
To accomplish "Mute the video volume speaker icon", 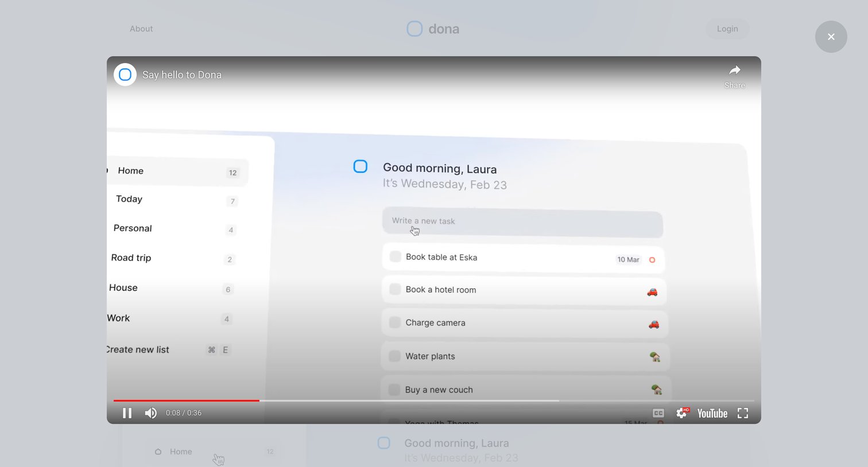I will [151, 413].
